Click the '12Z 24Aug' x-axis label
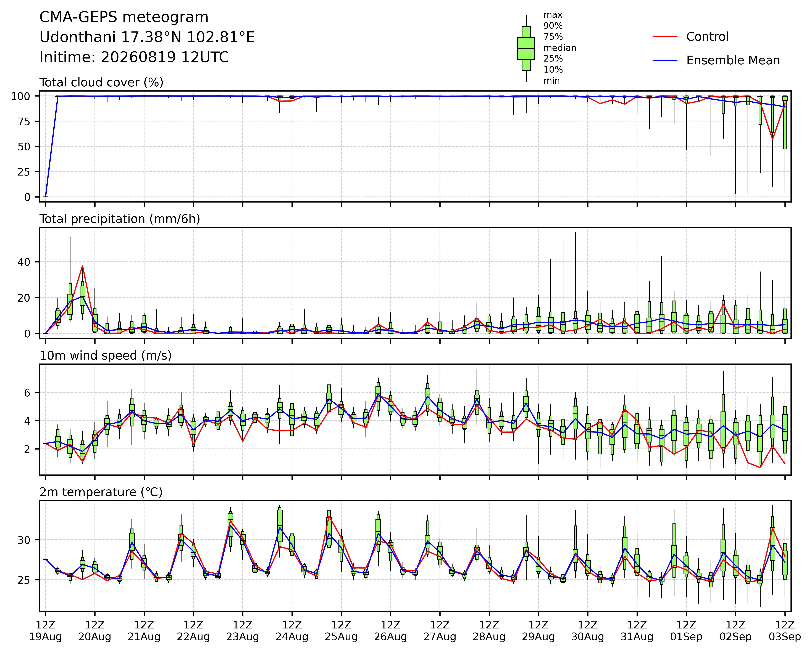The width and height of the screenshot is (812, 653). click(292, 631)
